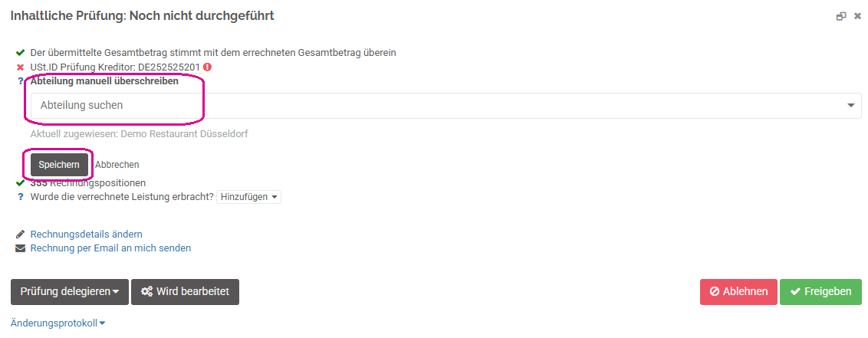Open the Rechnungsdetails ändern link
This screenshot has height=338, width=868.
pos(87,234)
